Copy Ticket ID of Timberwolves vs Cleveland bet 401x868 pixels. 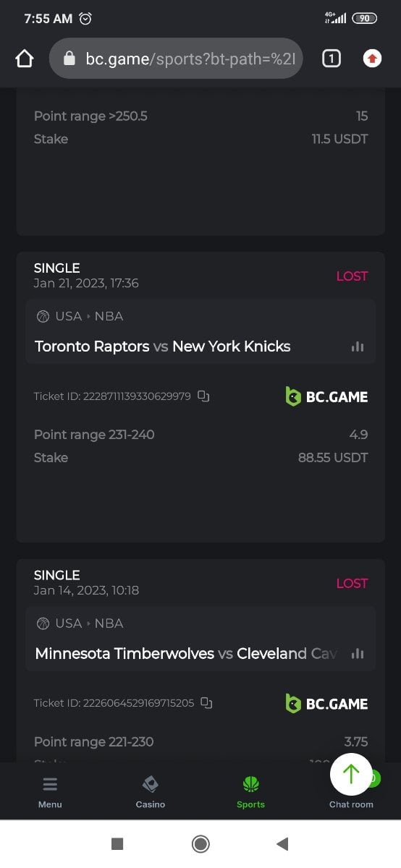pyautogui.click(x=207, y=703)
